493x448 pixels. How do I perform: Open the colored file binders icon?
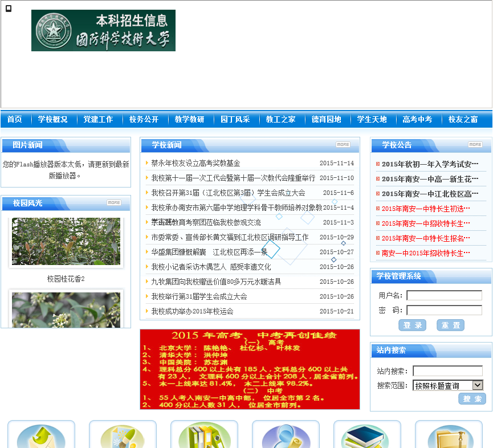pyautogui.click(x=204, y=436)
